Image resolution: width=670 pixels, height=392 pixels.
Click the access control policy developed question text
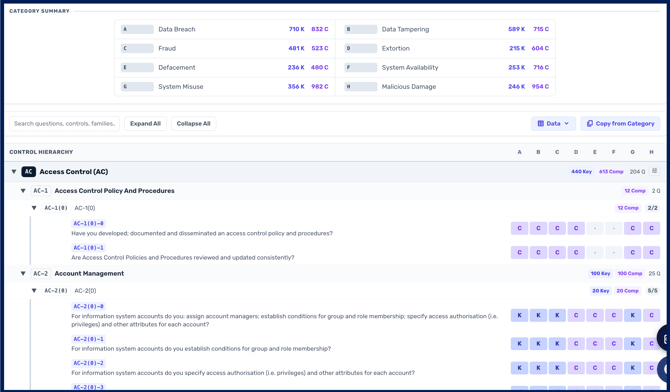pyautogui.click(x=202, y=233)
